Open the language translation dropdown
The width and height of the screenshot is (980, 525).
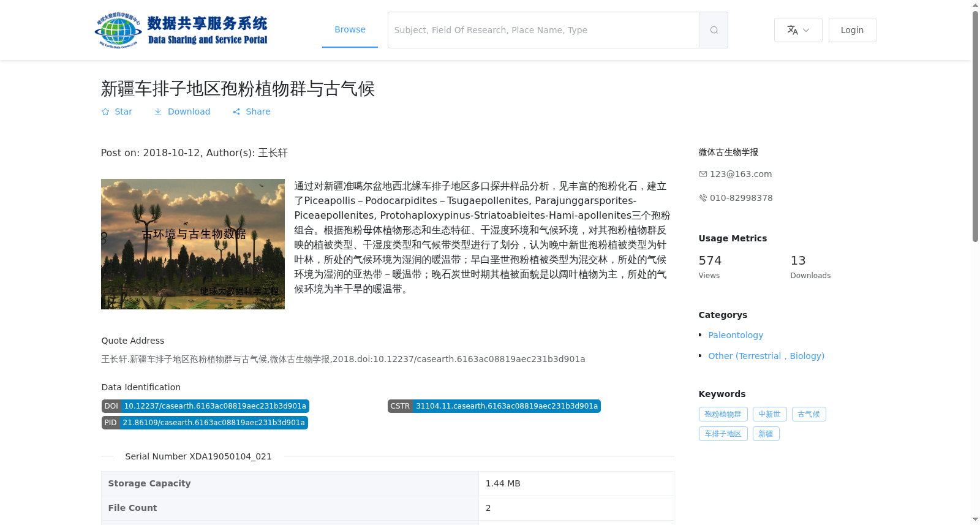point(798,30)
